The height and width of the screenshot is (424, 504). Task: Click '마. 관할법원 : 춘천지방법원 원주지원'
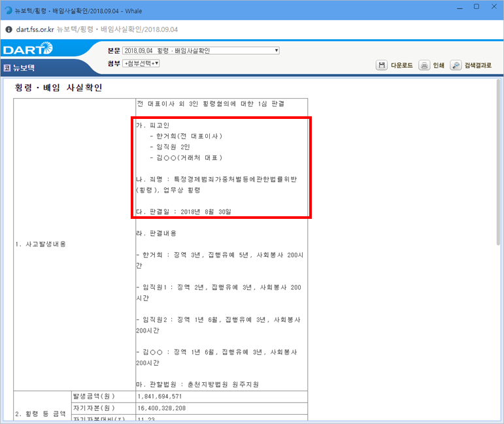click(197, 385)
